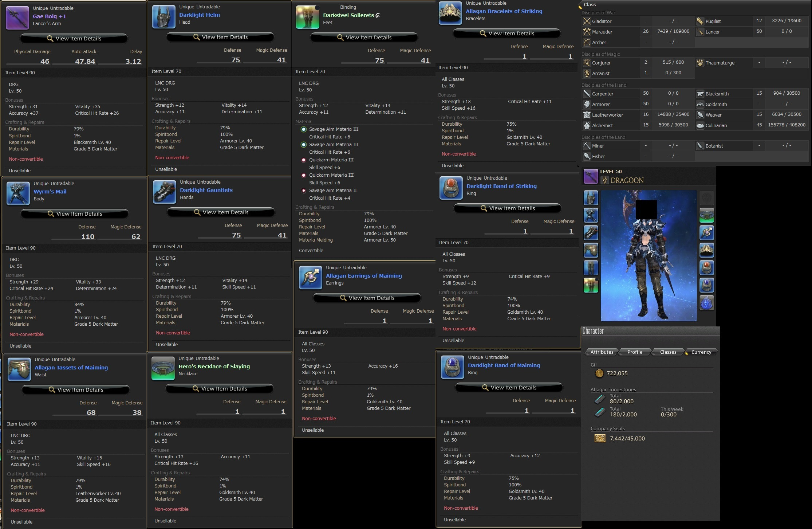
Task: View Item Details for Gae Bolg +1
Action: click(x=74, y=39)
